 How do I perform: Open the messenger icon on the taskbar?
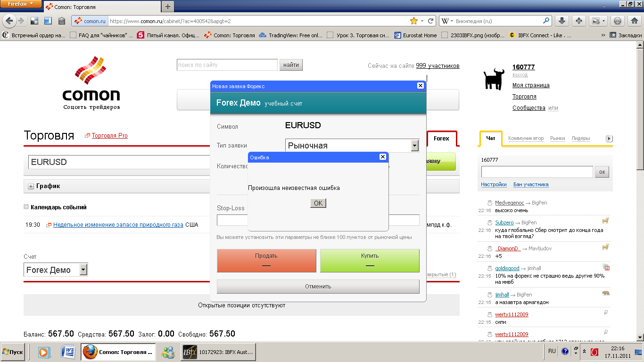coord(168,352)
